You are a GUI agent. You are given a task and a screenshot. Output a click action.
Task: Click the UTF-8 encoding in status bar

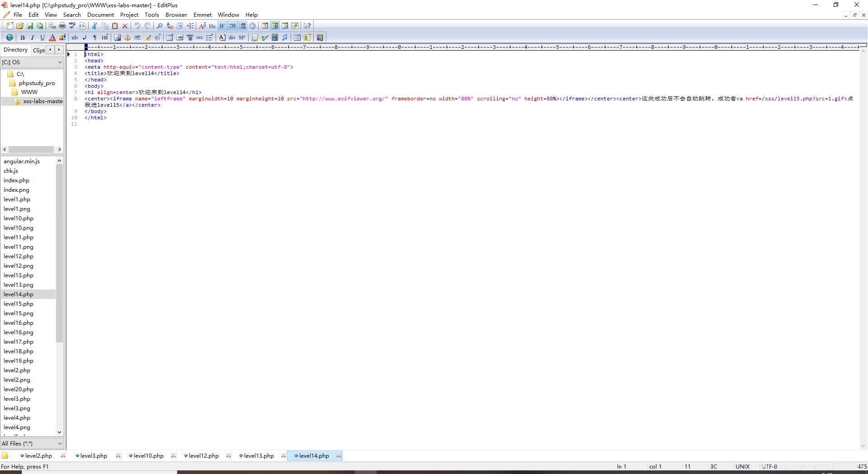coord(769,467)
